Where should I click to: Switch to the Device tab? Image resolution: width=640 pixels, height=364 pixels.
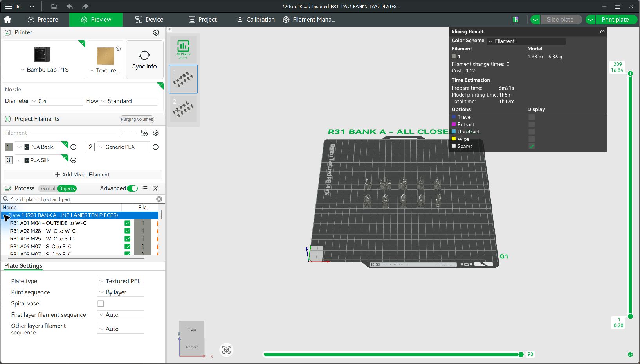pyautogui.click(x=149, y=20)
